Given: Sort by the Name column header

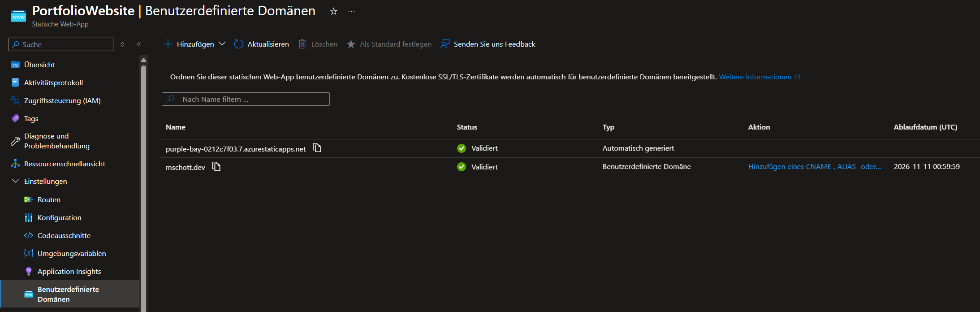Looking at the screenshot, I should tap(176, 127).
